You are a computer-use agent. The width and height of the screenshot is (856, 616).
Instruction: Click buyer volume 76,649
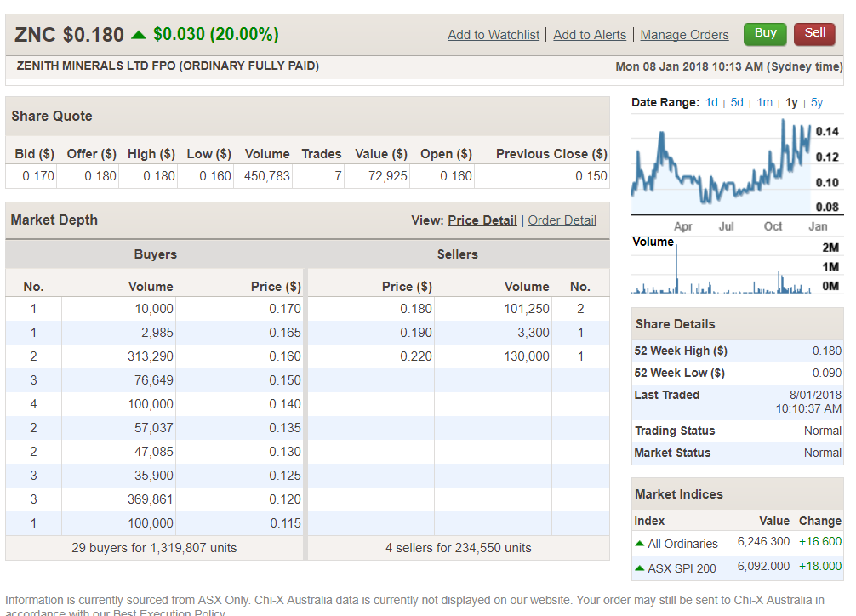click(154, 380)
